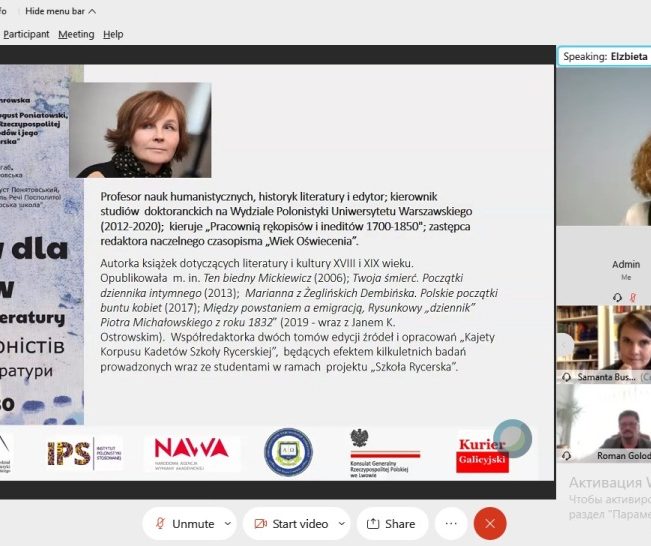Click the NAWA logo in the slide
651x546 pixels.
(x=191, y=453)
